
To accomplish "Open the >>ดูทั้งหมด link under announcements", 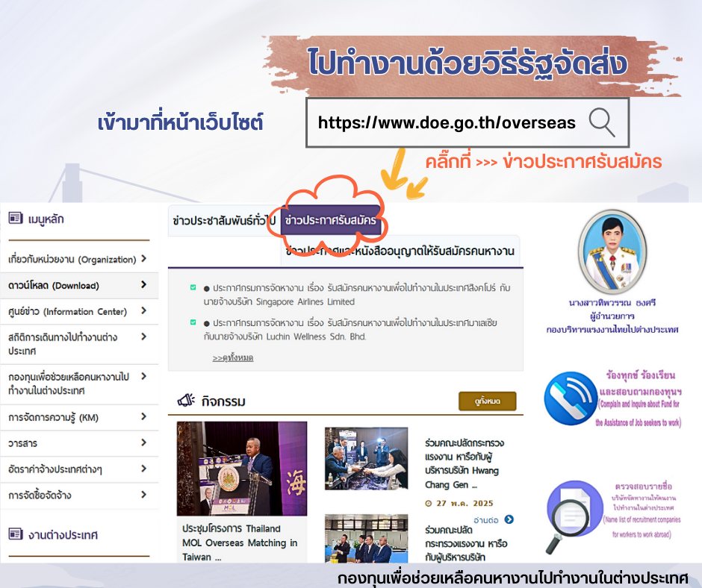I will pyautogui.click(x=232, y=358).
